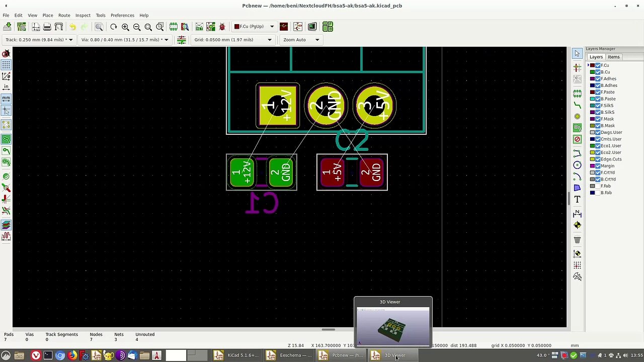Switch to the Items tab in Layers Manager
Viewport: 644px width, 362px height.
pos(613,57)
